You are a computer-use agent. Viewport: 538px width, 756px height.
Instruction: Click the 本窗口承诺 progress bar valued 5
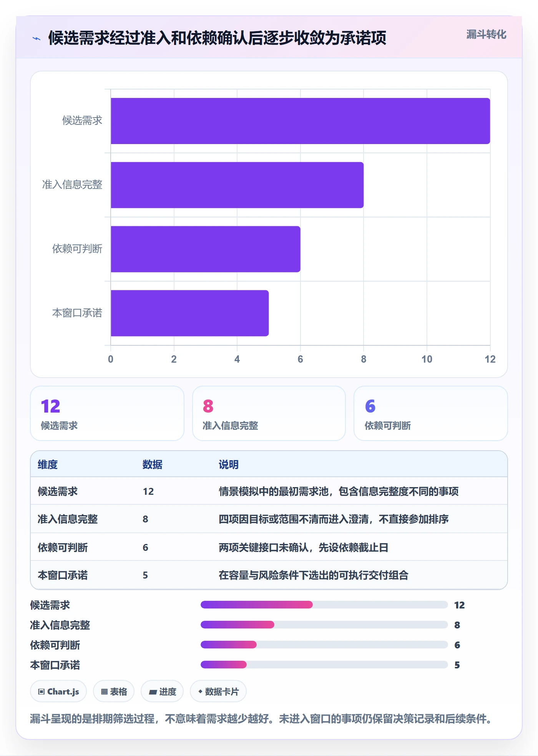[x=324, y=665]
